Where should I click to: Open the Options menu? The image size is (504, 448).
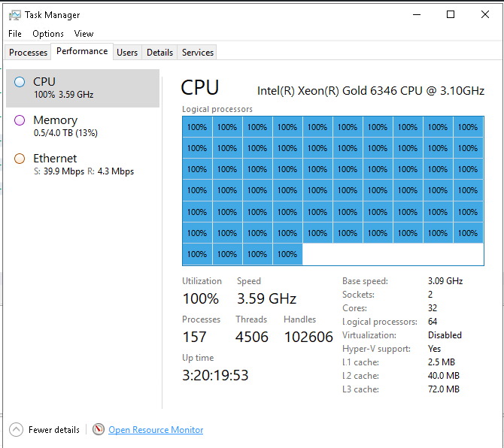tap(48, 34)
